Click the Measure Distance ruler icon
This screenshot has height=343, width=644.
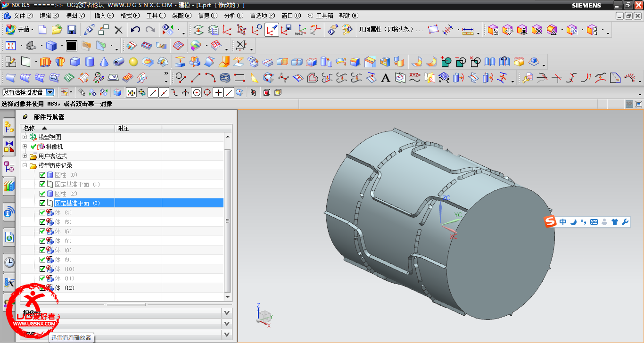point(468,30)
